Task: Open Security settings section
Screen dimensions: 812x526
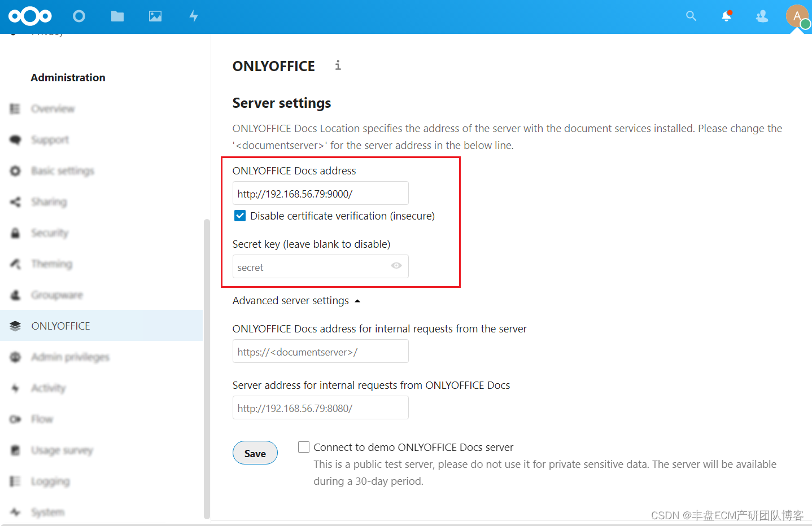Action: tap(50, 233)
